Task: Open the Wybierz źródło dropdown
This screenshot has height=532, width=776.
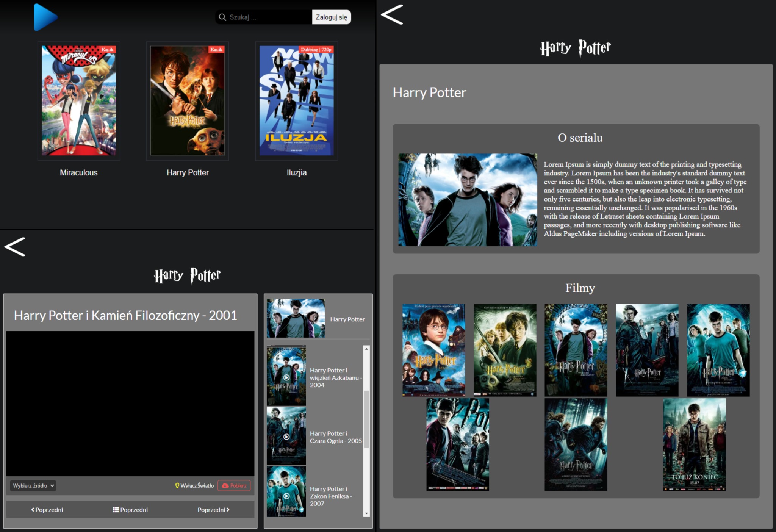Action: [x=33, y=485]
